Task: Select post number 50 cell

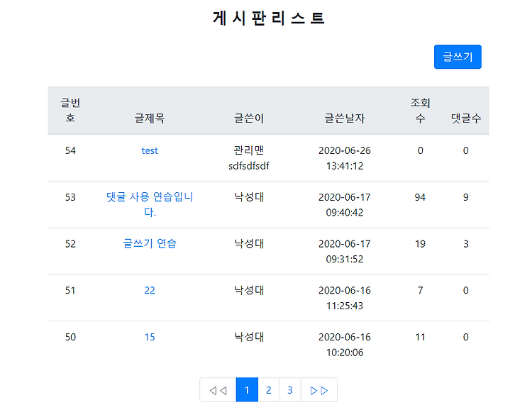Action: 70,337
